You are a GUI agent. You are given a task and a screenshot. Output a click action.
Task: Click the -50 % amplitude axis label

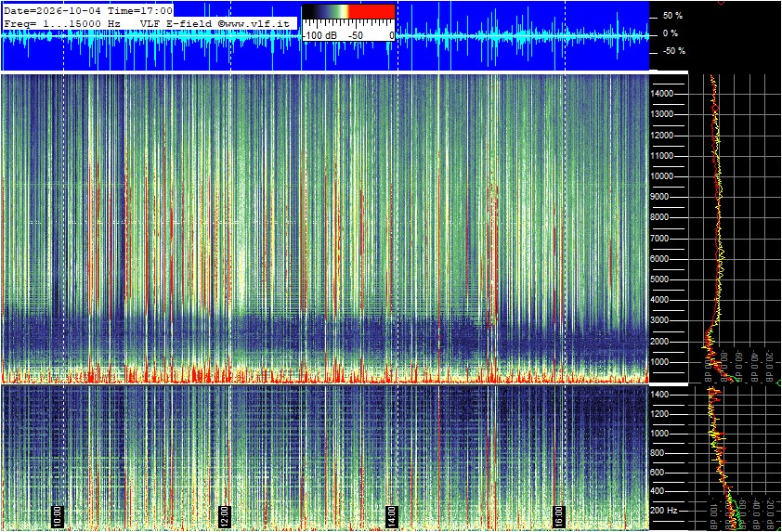coord(673,51)
